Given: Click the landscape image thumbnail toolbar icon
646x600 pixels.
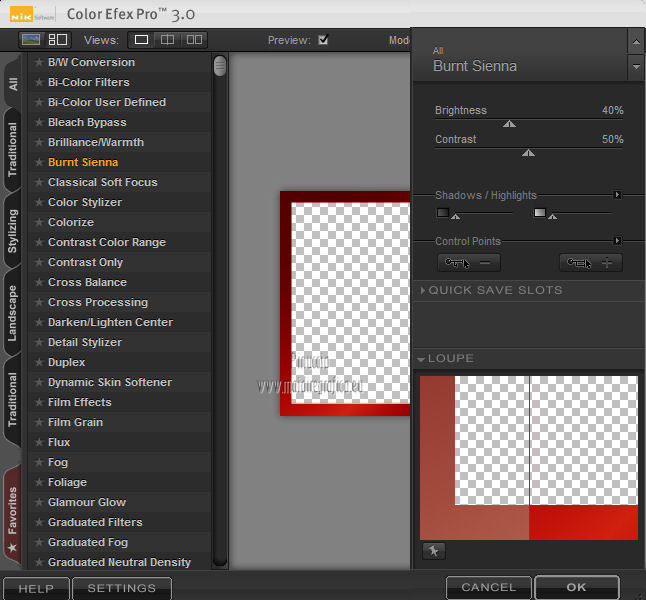Looking at the screenshot, I should (x=31, y=40).
